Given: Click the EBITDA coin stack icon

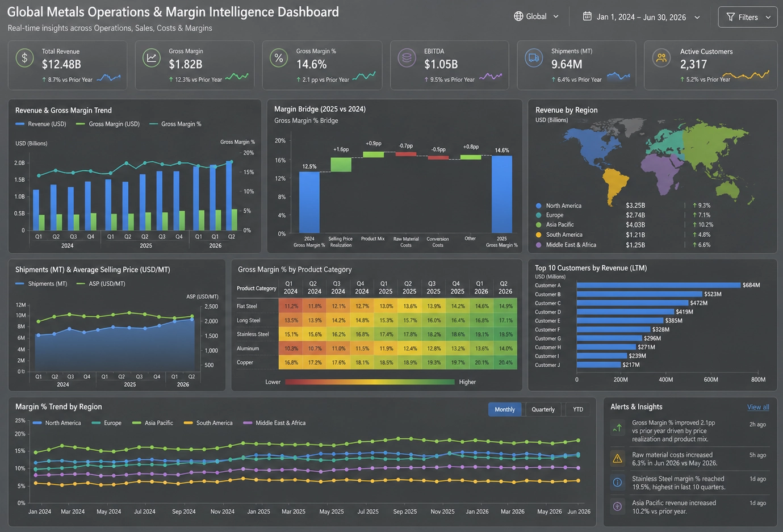Looking at the screenshot, I should pos(407,58).
